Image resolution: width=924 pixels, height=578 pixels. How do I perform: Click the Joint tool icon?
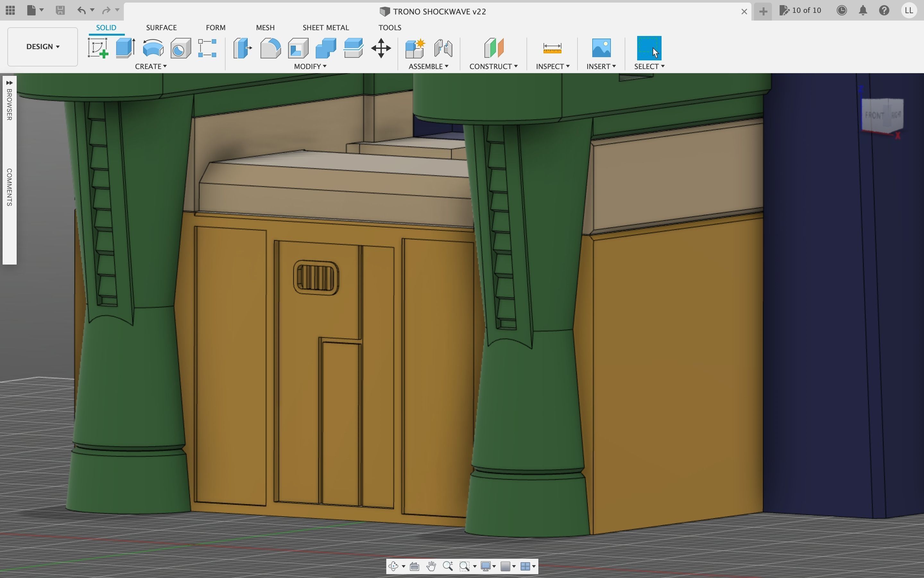click(x=443, y=48)
